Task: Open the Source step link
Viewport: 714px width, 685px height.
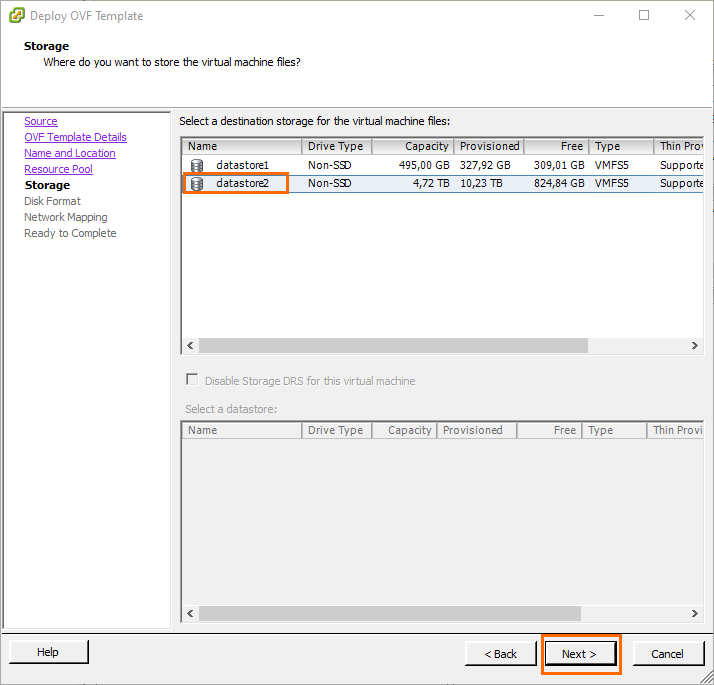Action: click(x=41, y=121)
